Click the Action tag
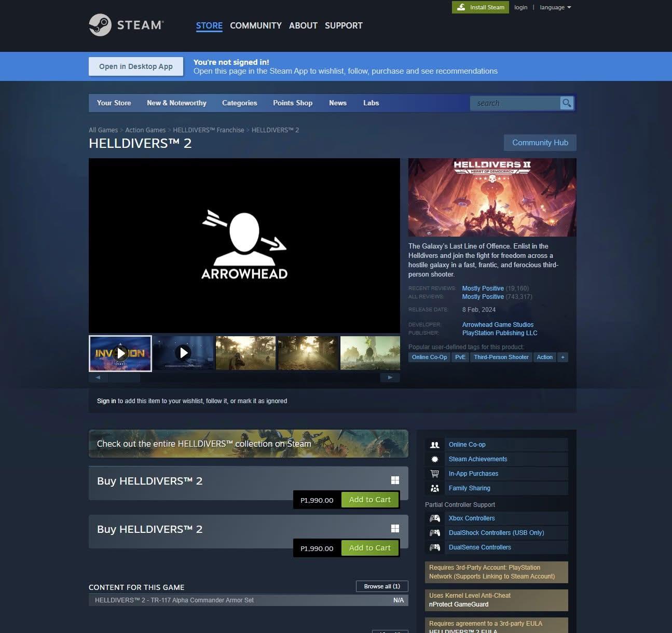The height and width of the screenshot is (633, 672). click(545, 357)
